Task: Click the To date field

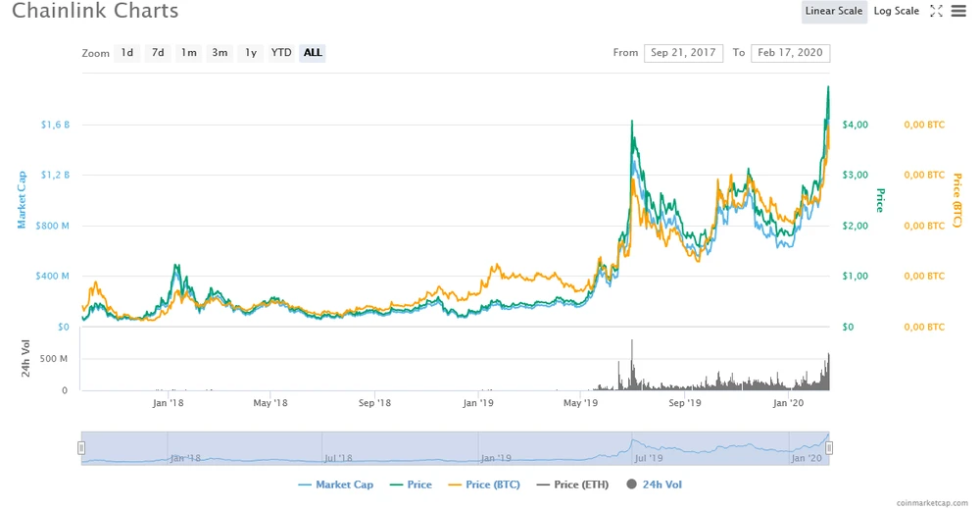Action: pyautogui.click(x=790, y=53)
